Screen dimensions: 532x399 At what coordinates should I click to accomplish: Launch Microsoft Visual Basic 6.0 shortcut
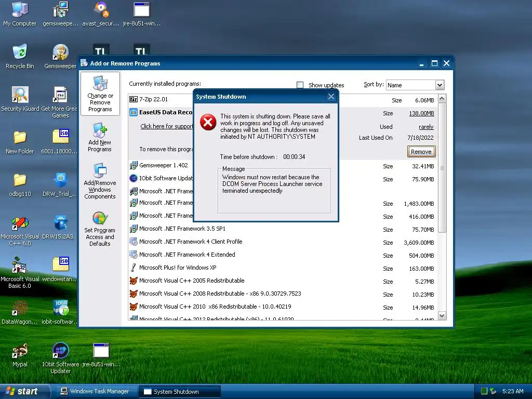click(x=20, y=273)
